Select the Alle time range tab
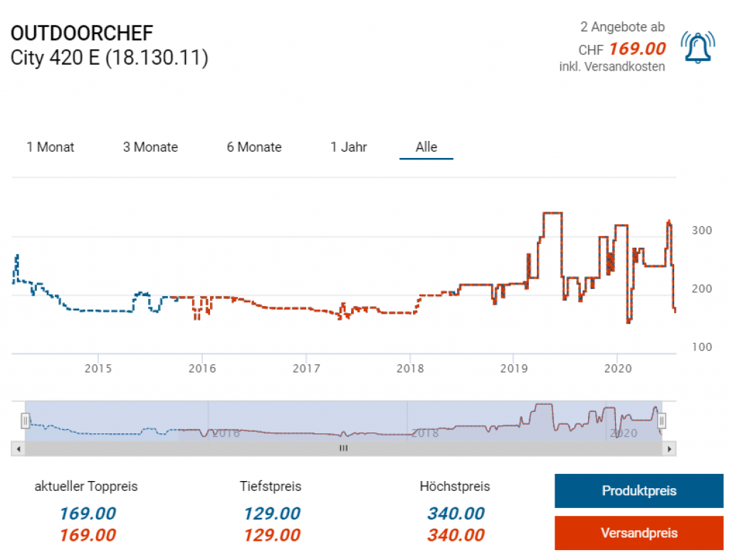 pos(426,147)
